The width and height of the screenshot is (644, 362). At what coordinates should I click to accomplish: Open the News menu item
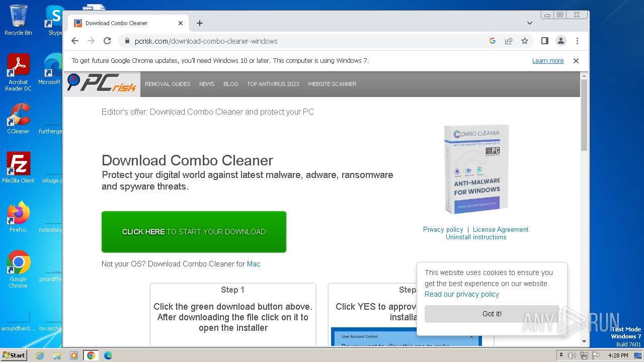(207, 84)
